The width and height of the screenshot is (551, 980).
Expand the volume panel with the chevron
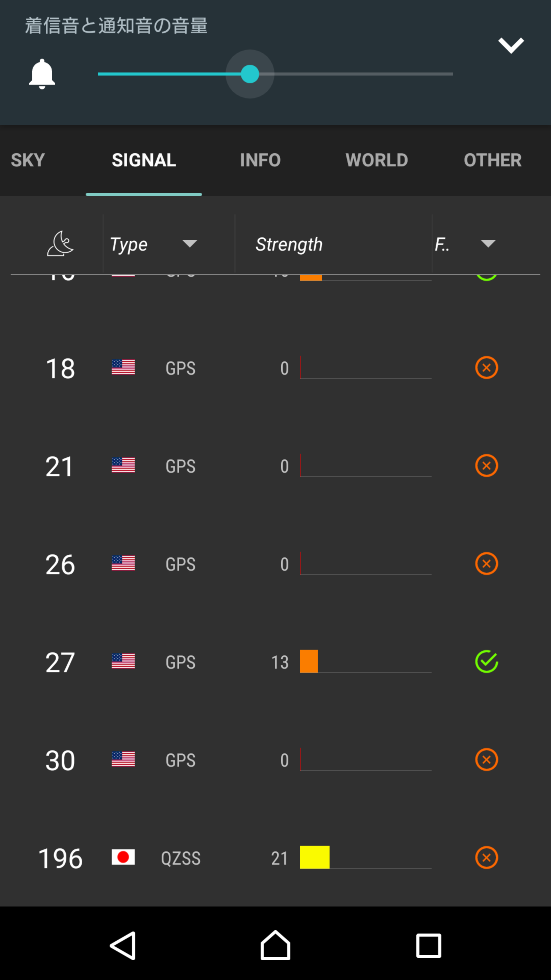[511, 46]
